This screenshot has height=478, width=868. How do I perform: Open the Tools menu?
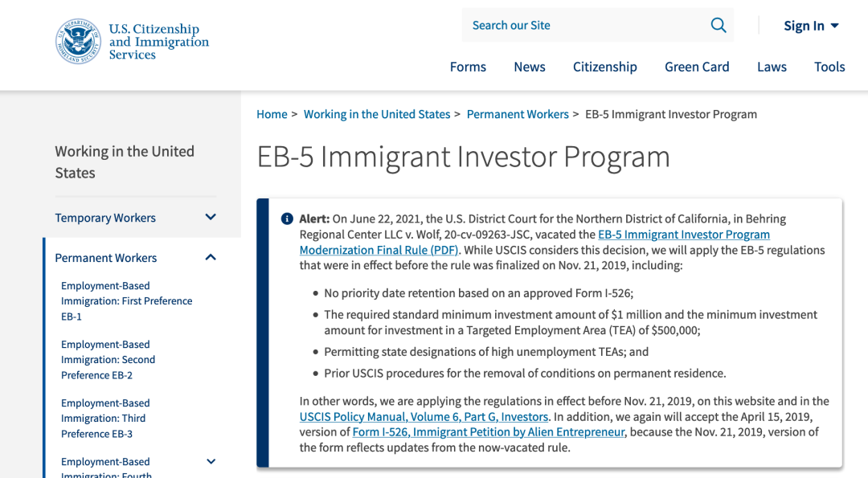click(829, 67)
